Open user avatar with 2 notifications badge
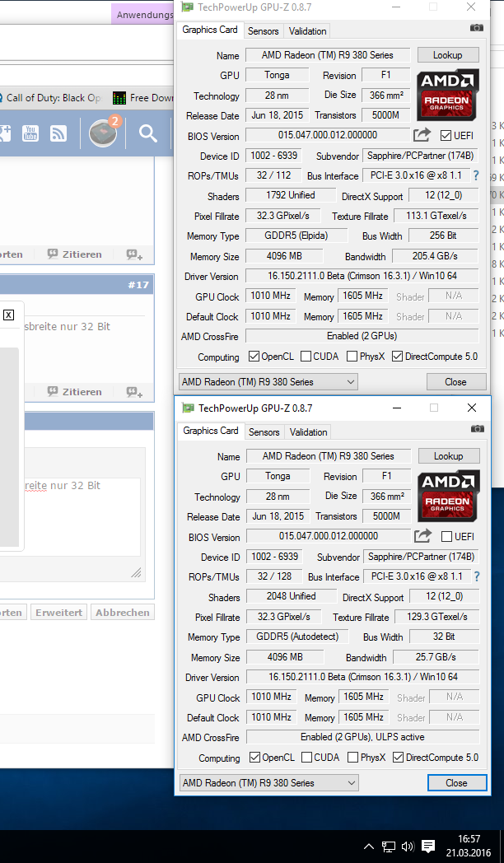Viewport: 504px width, 863px height. click(103, 133)
